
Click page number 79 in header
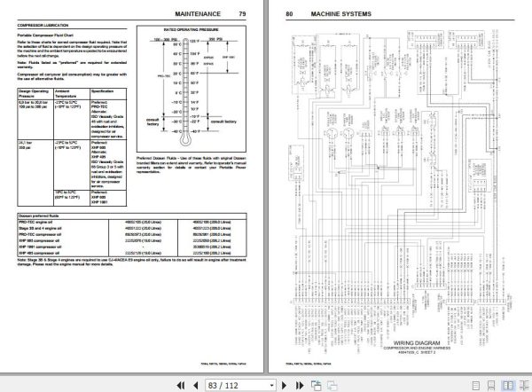point(242,14)
